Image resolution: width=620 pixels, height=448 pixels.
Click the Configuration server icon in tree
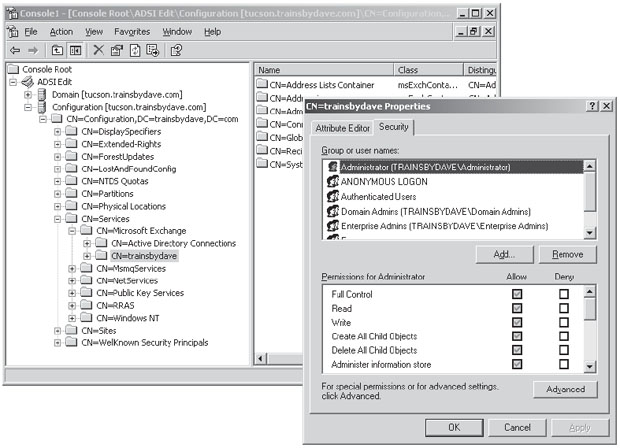click(42, 107)
